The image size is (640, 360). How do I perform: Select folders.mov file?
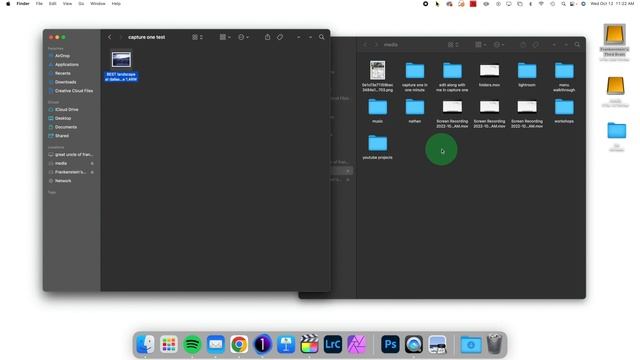[x=489, y=71]
